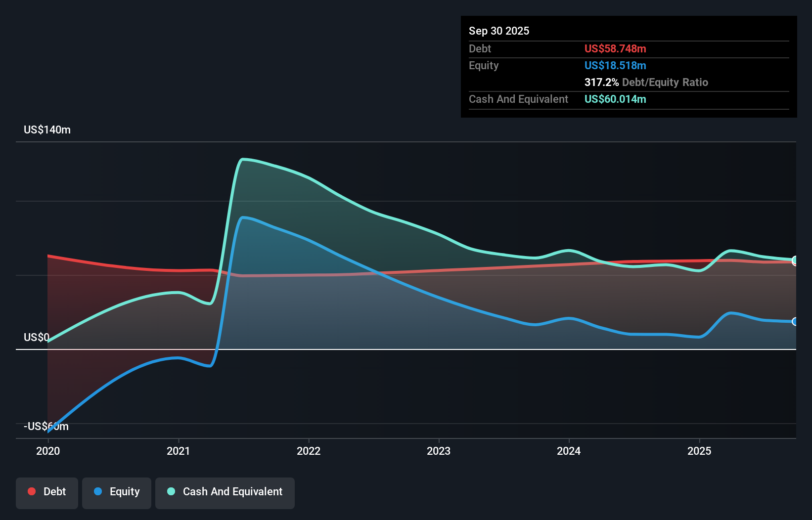Viewport: 812px width, 520px height.
Task: Click the 2020 x-axis label
Action: point(48,451)
